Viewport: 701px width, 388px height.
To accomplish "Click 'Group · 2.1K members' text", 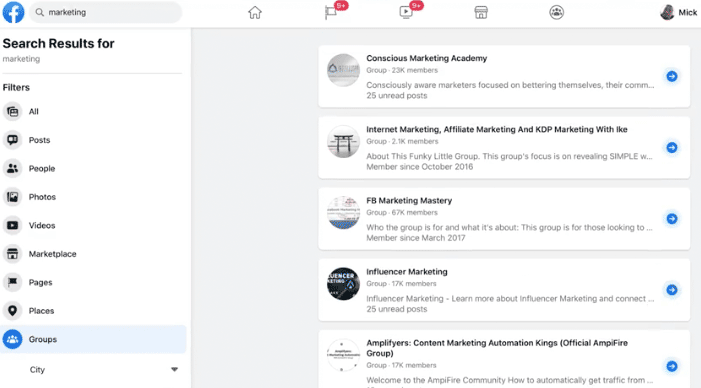I will 402,141.
